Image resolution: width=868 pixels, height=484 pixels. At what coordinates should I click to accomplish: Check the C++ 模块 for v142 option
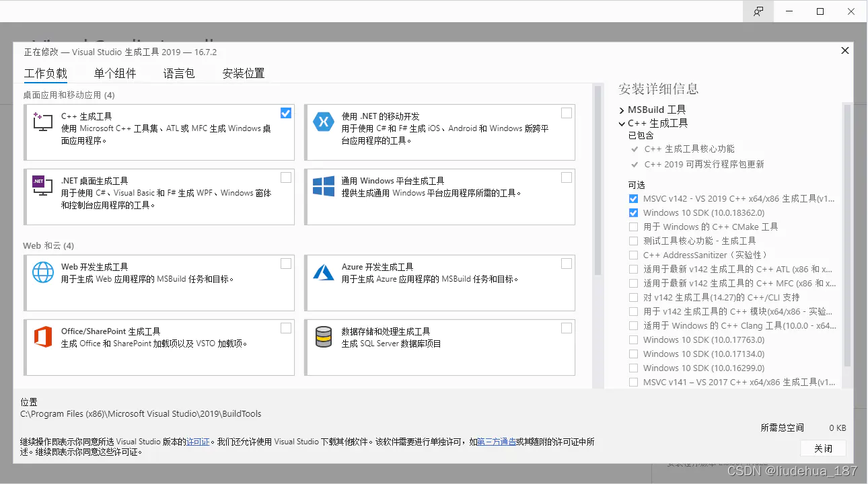pos(633,312)
